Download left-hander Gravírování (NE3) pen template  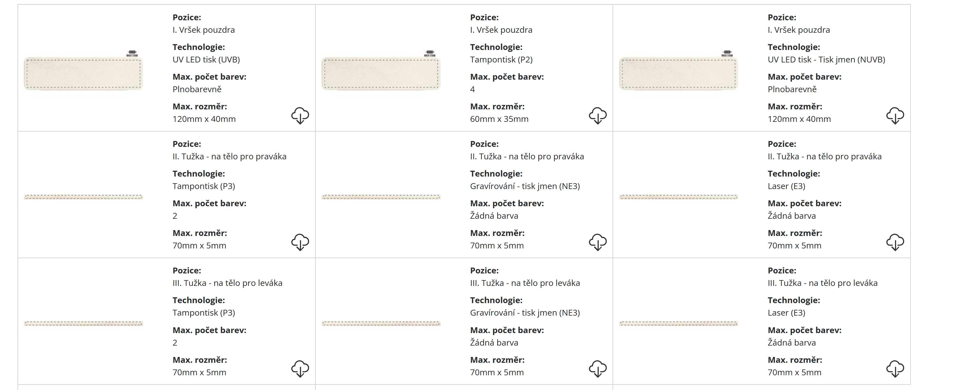(x=598, y=368)
